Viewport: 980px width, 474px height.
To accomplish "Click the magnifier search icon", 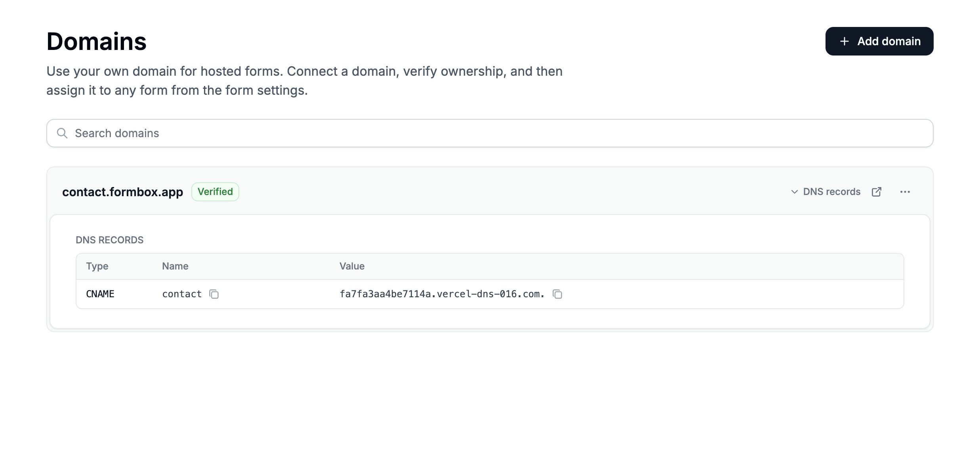I will (x=62, y=133).
